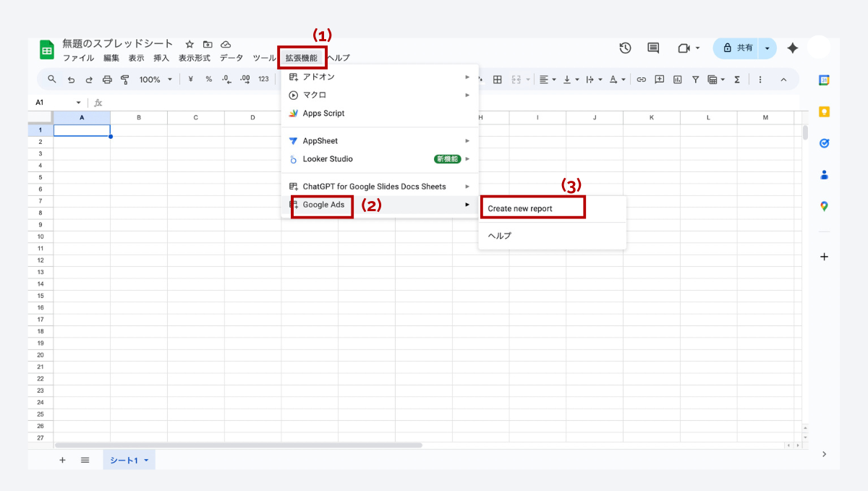Increase decimal places

[244, 80]
